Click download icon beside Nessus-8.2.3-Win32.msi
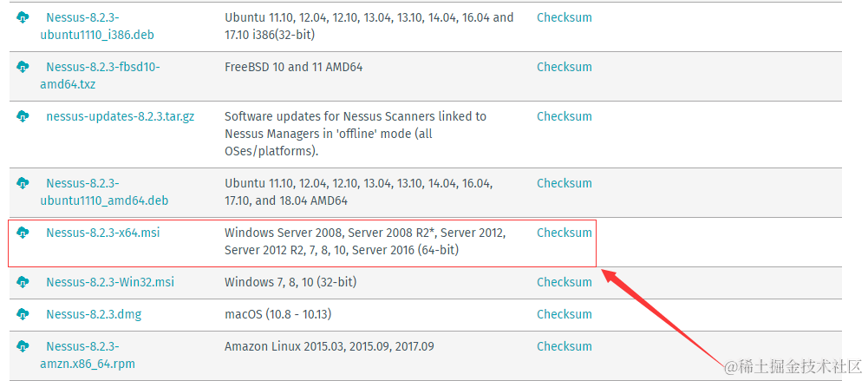 [23, 282]
